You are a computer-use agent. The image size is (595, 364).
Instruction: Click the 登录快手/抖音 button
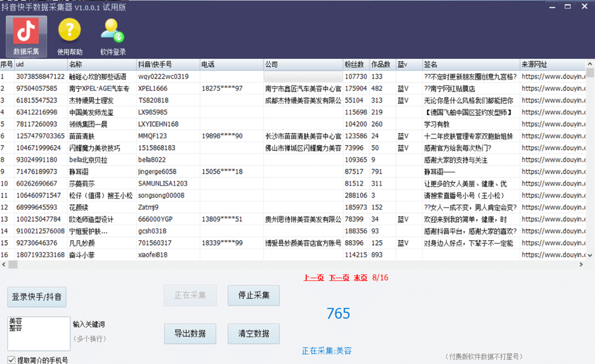[37, 297]
